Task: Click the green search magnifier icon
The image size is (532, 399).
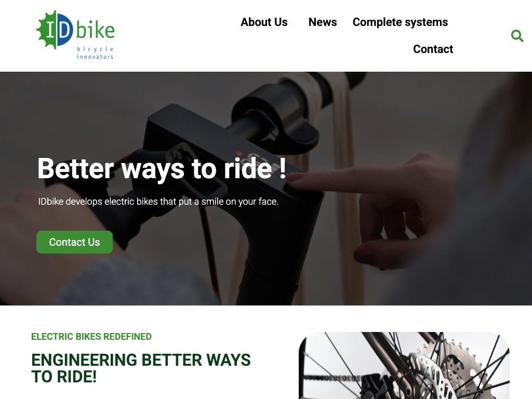Action: coord(517,36)
